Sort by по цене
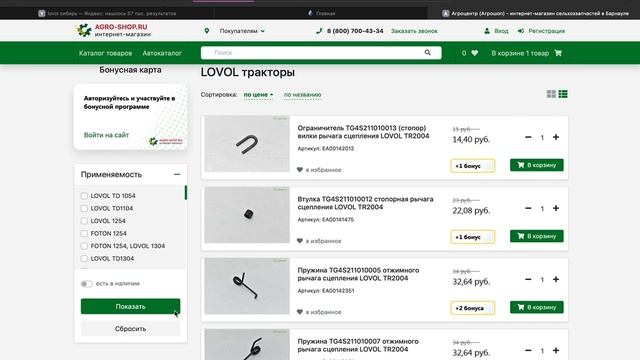The image size is (640, 360). (258, 95)
